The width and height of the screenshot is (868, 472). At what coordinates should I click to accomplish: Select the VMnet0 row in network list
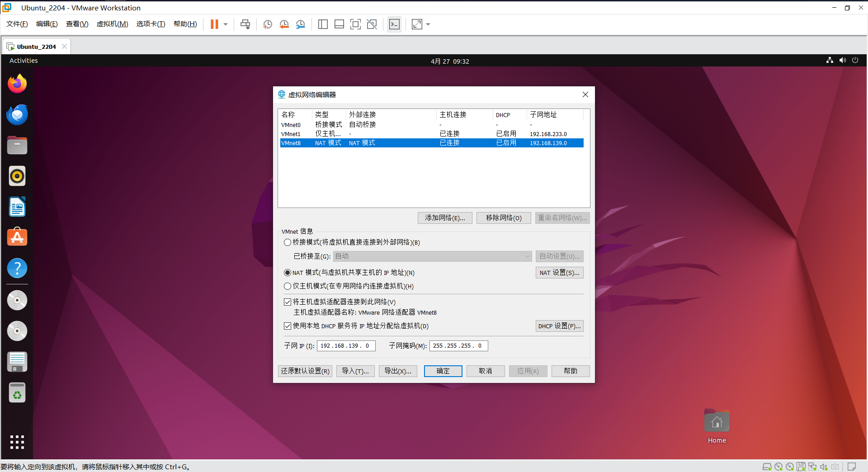(x=432, y=125)
